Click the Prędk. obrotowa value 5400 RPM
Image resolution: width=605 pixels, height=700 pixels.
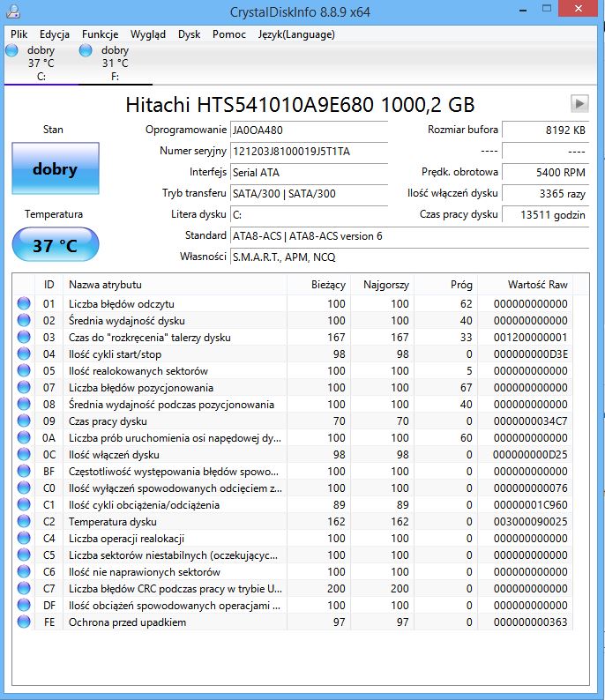pos(546,172)
